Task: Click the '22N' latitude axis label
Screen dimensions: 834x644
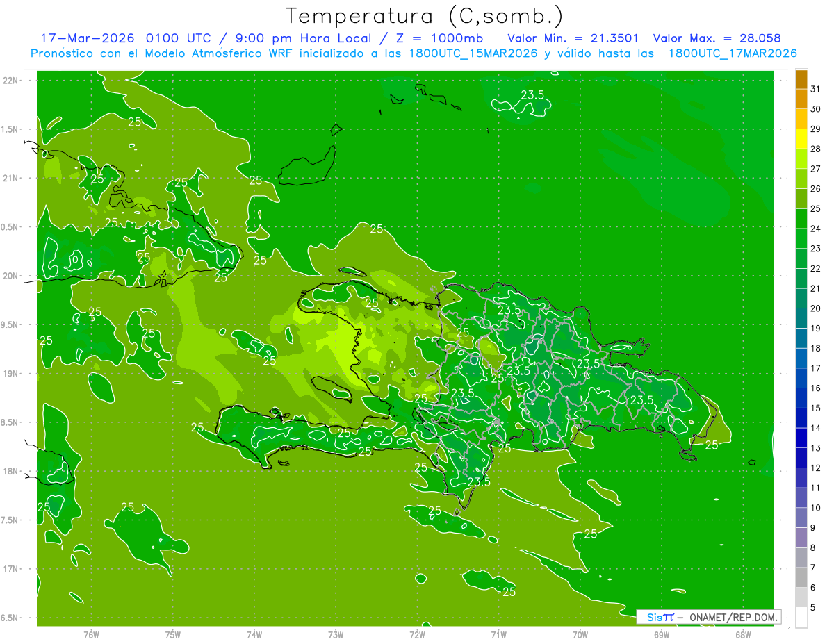Action: pyautogui.click(x=11, y=80)
